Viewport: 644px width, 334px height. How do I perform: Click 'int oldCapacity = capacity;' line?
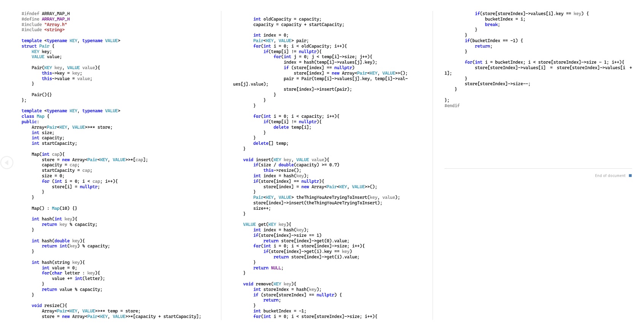tap(287, 19)
